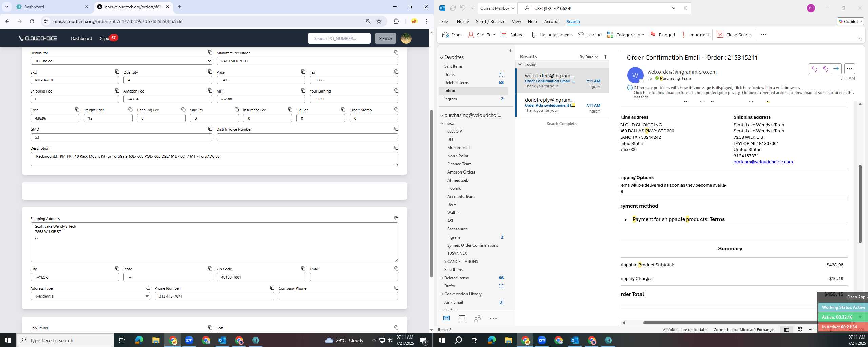Click the OMS page vertical scrollbar
This screenshot has height=347, width=868.
tap(431, 193)
